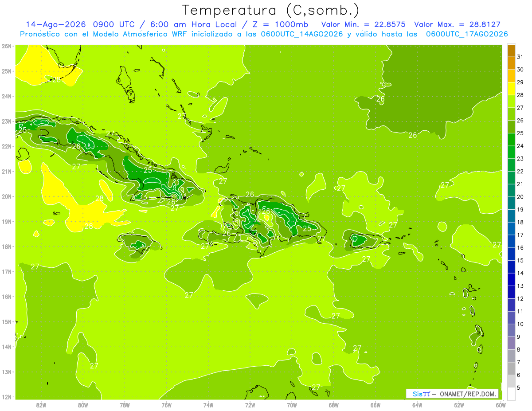Click the yellow legend swatch between 28 and 29
This screenshot has height=411, width=532.
click(x=511, y=89)
